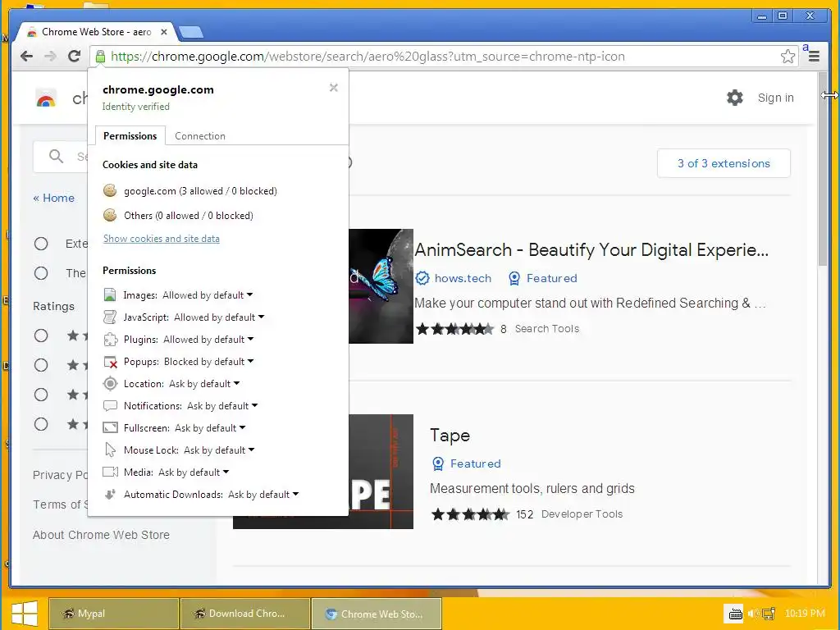This screenshot has height=630, width=840.
Task: Click the Plugins puzzle piece icon
Action: point(110,339)
